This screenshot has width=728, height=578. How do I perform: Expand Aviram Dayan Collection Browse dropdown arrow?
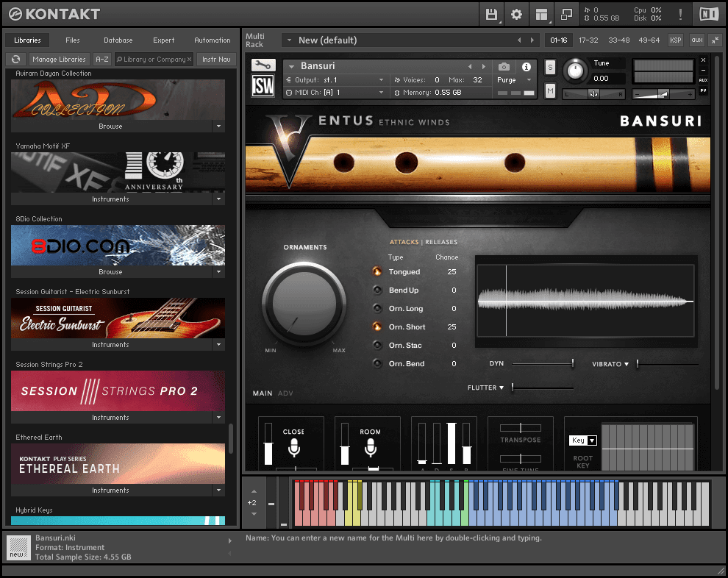[x=218, y=126]
